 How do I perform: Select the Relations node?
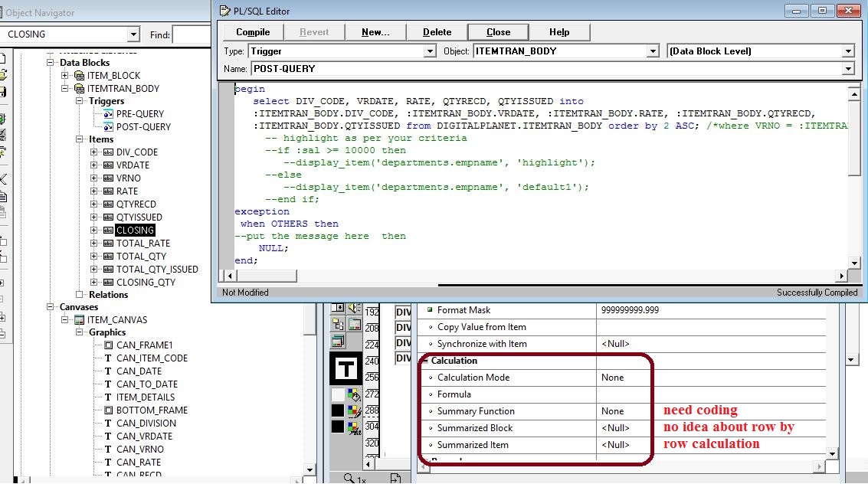click(108, 295)
